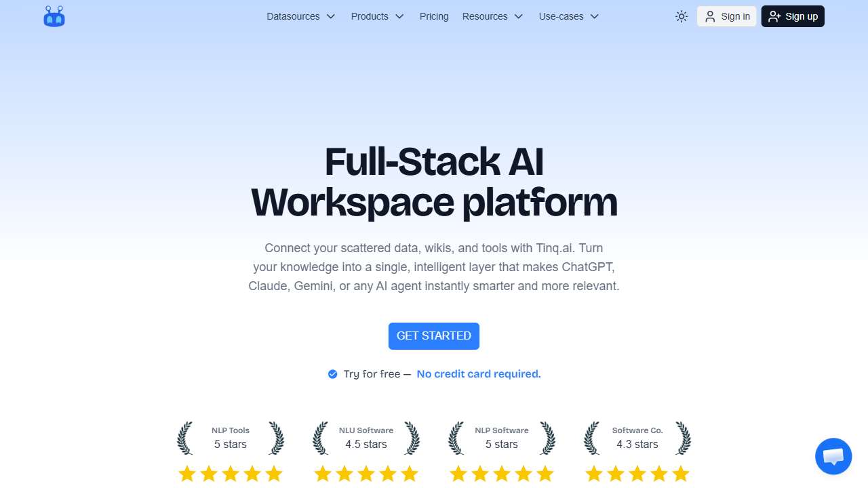Expand the Datasources dropdown menu
Screen dimensions: 868x488
pyautogui.click(x=301, y=16)
